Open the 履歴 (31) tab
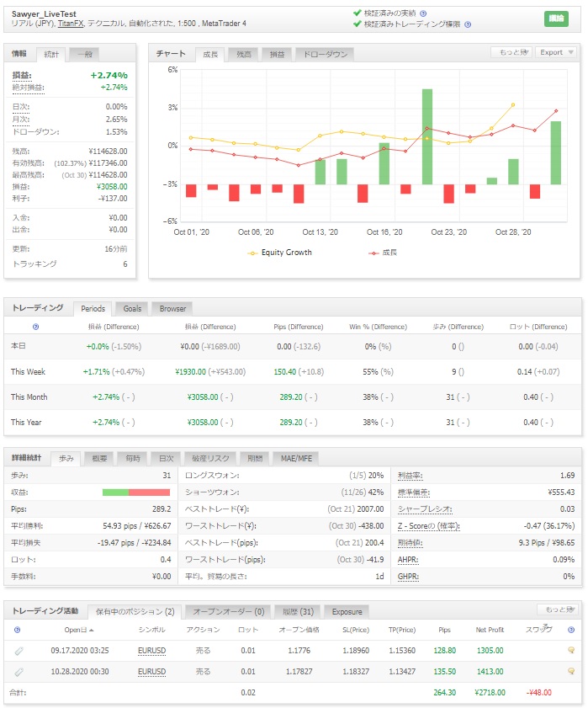This screenshot has width=588, height=708. pyautogui.click(x=296, y=611)
